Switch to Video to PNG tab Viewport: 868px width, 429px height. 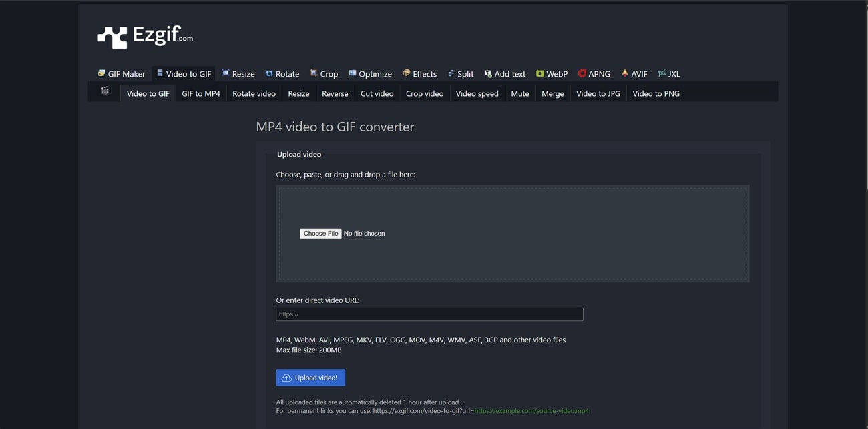pyautogui.click(x=656, y=93)
